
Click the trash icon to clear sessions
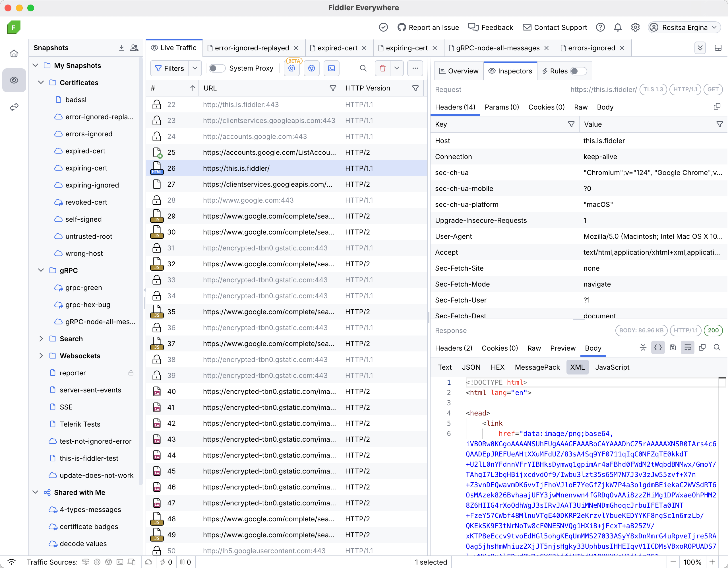point(383,68)
